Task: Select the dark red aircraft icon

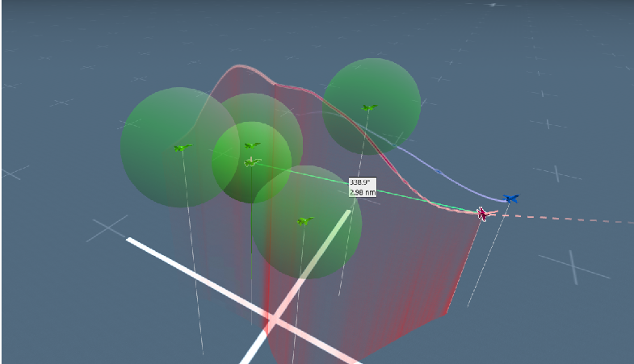Action: tap(482, 214)
